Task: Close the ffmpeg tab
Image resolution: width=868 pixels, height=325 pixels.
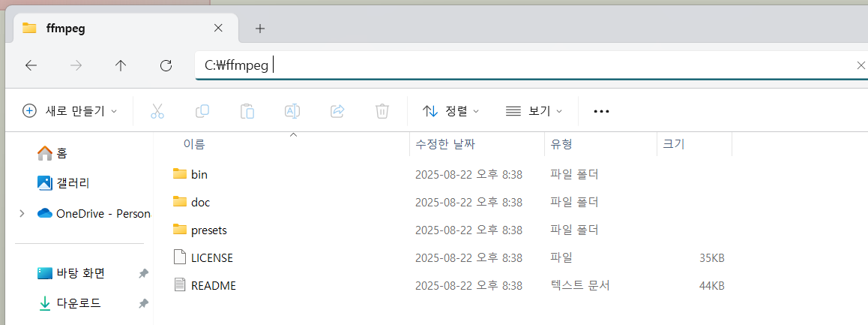Action: (218, 28)
